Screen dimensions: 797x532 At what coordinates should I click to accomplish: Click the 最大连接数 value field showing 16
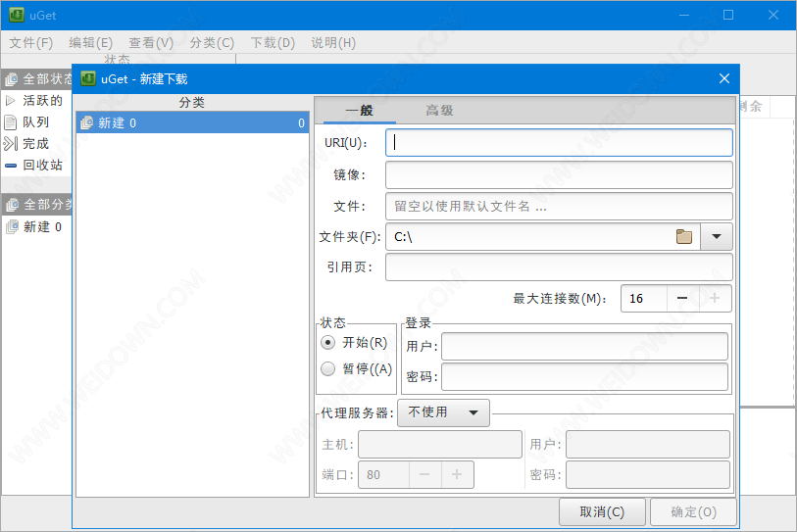click(644, 298)
